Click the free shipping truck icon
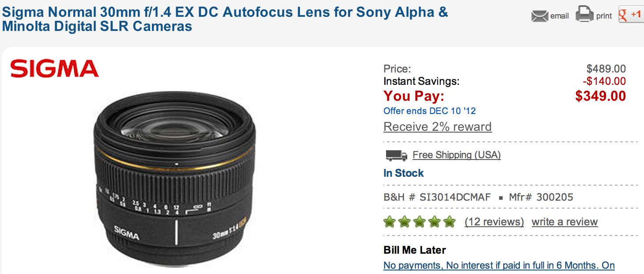Screen dimensions: 644x274 [396, 155]
